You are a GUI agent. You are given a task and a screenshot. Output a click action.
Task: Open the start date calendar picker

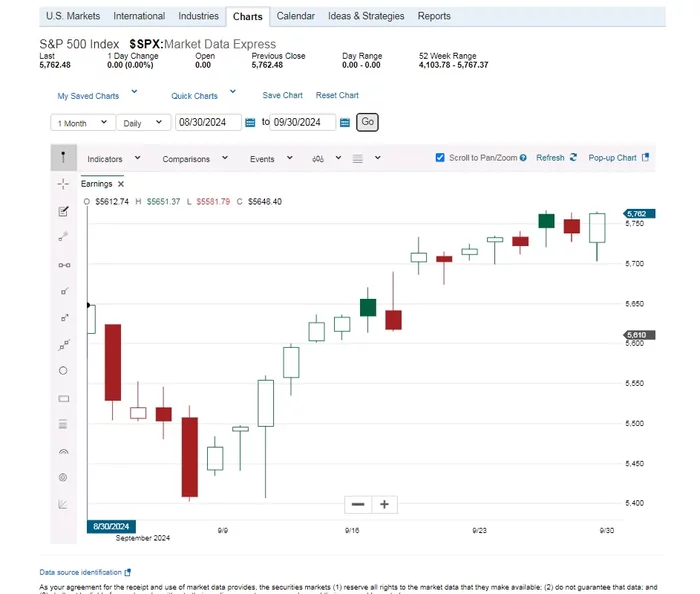250,122
